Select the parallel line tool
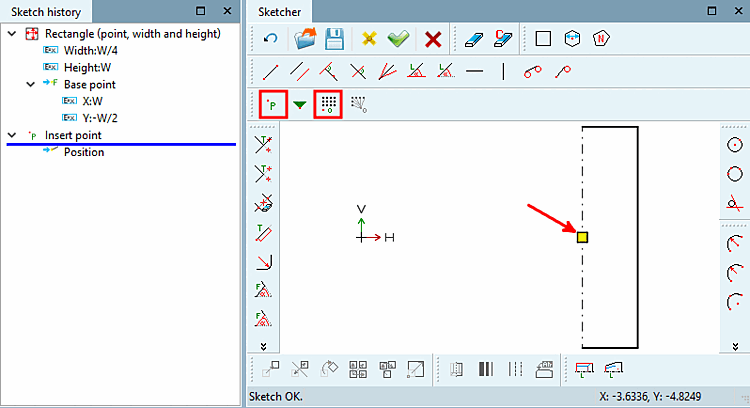The width and height of the screenshot is (750, 408). (x=299, y=72)
